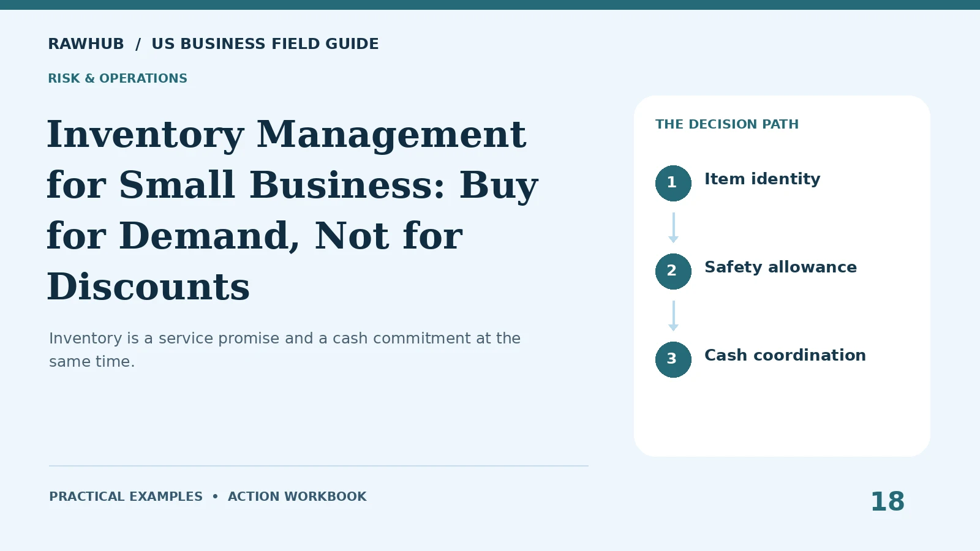Screen dimensions: 980x551
Task: Click the page number 18
Action: click(x=888, y=502)
